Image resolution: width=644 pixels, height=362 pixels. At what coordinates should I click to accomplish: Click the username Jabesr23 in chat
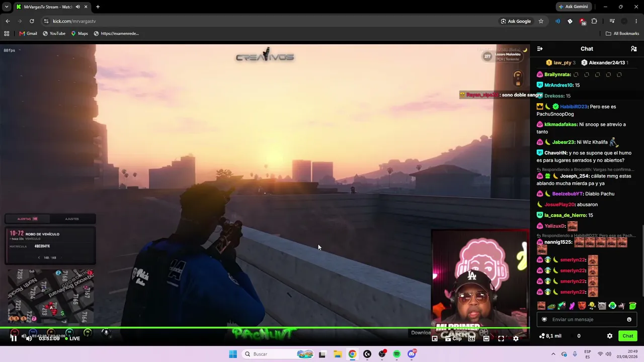tap(563, 142)
